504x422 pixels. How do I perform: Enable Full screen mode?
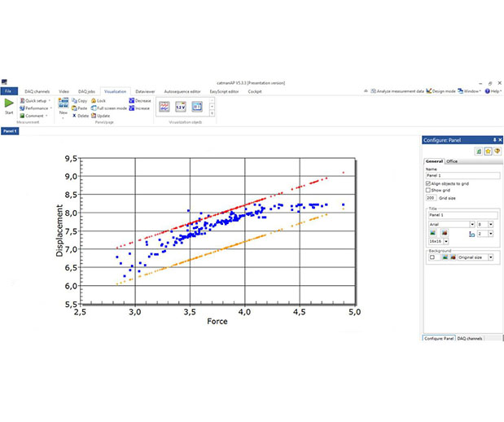109,108
